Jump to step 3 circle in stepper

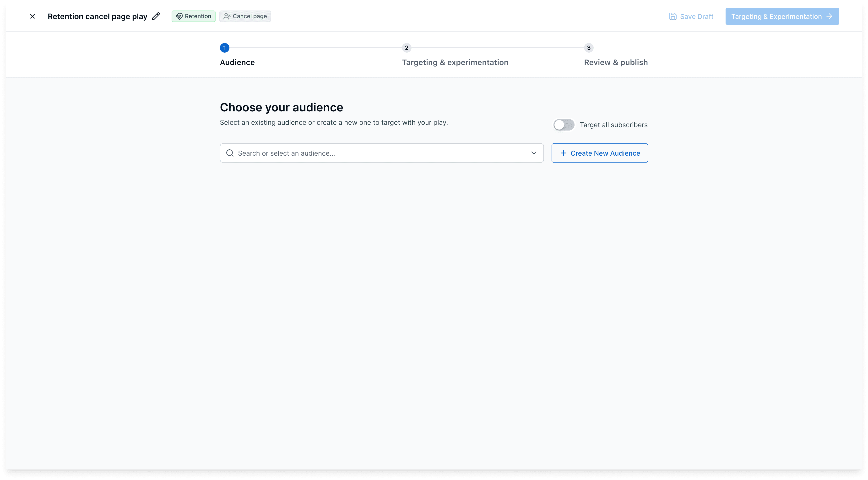589,48
